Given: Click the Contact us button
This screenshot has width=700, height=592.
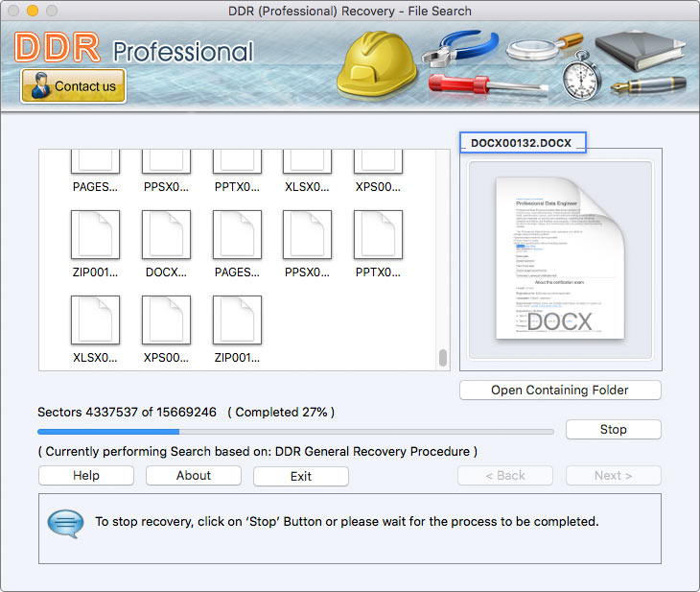Looking at the screenshot, I should 73,85.
